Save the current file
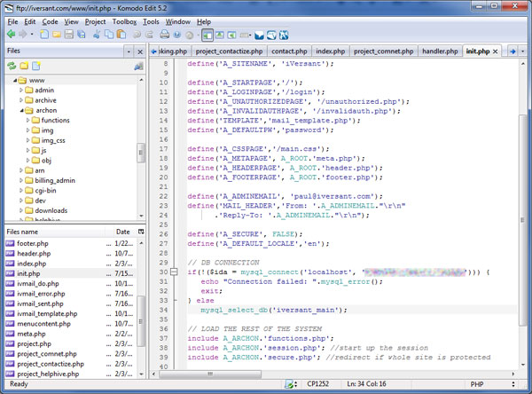 69,35
